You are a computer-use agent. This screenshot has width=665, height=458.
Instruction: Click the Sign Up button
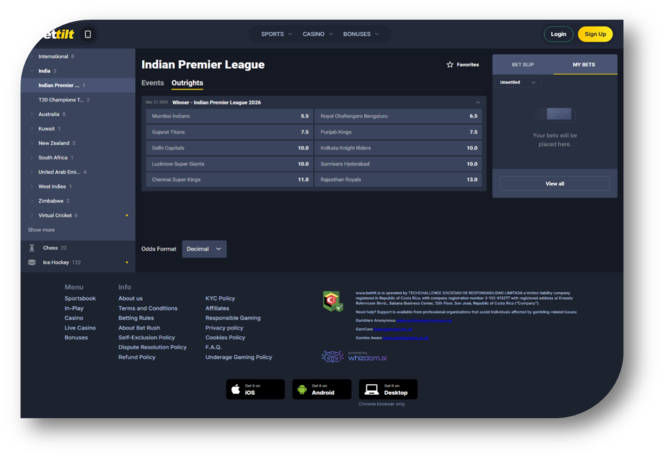tap(595, 34)
